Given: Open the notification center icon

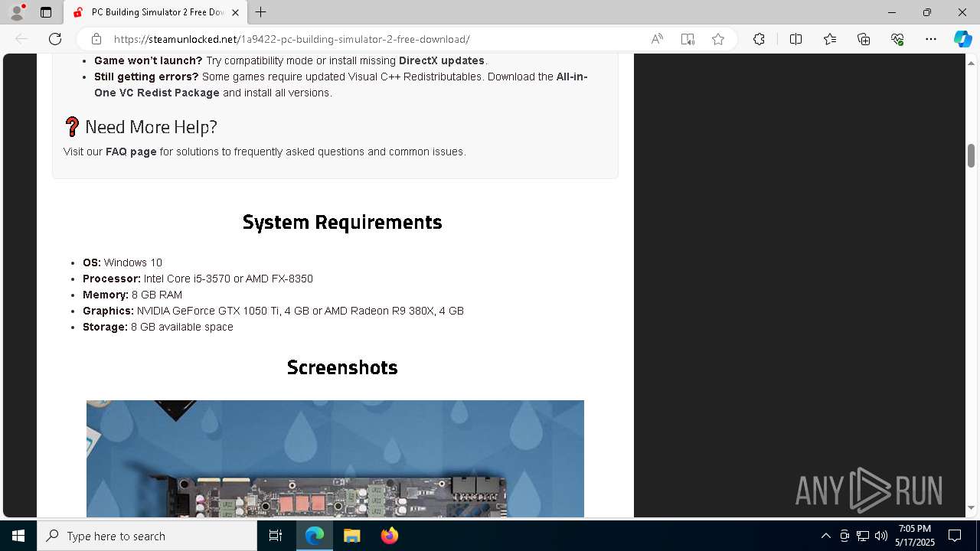Looking at the screenshot, I should click(x=955, y=536).
